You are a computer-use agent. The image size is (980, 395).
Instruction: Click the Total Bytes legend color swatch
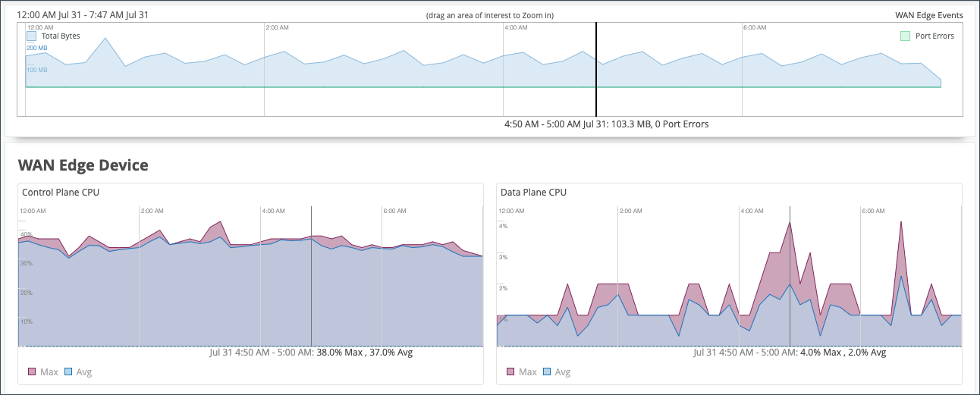[x=32, y=36]
